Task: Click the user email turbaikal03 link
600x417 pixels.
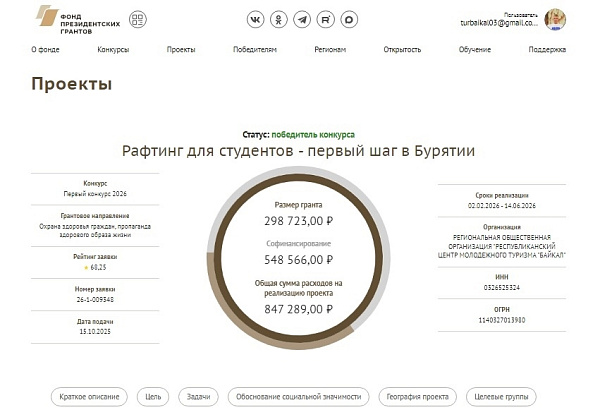Action: point(499,22)
